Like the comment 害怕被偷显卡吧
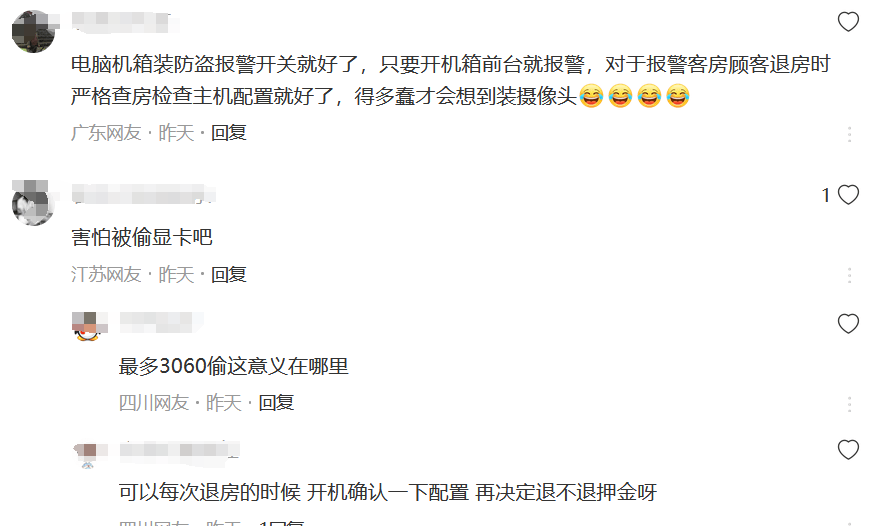887x526 pixels. coord(848,195)
